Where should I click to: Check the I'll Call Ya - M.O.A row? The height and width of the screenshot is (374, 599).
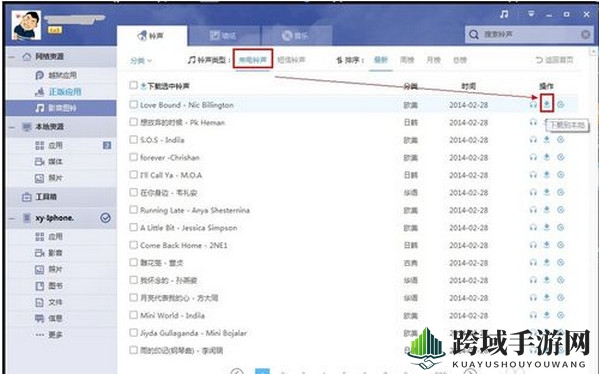(x=133, y=175)
